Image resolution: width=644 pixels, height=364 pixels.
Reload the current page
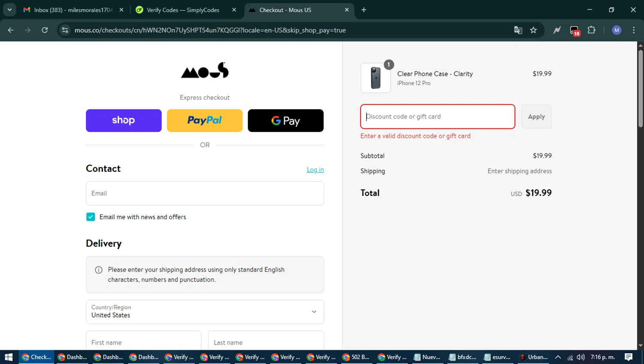click(x=45, y=30)
